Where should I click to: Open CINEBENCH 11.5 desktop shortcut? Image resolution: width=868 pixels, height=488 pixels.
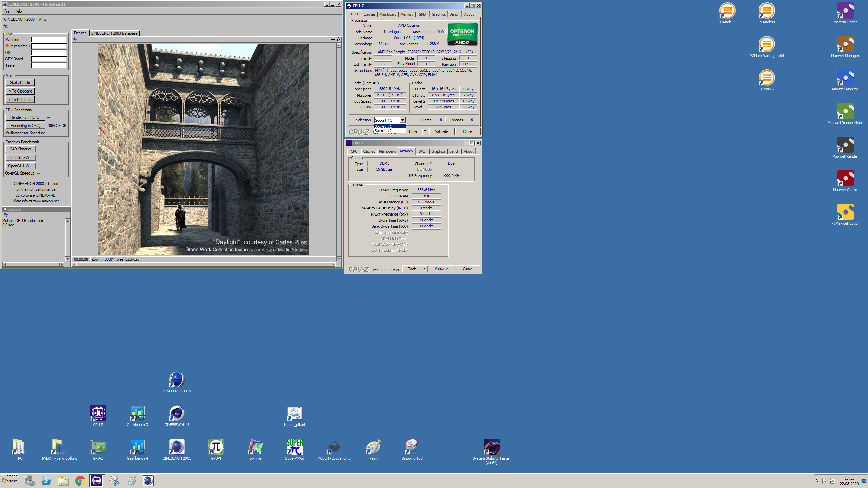pyautogui.click(x=177, y=382)
